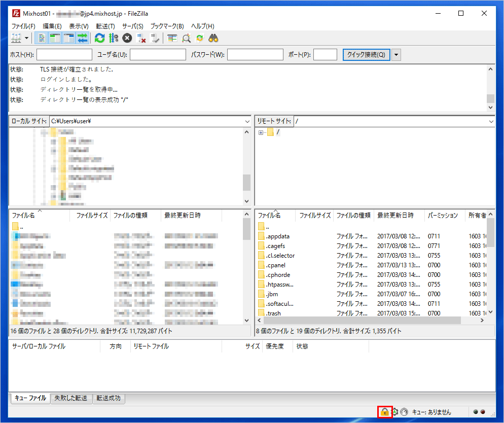Image resolution: width=504 pixels, height=423 pixels.
Task: Switch to the 失敗した転送 tab
Action: (71, 398)
